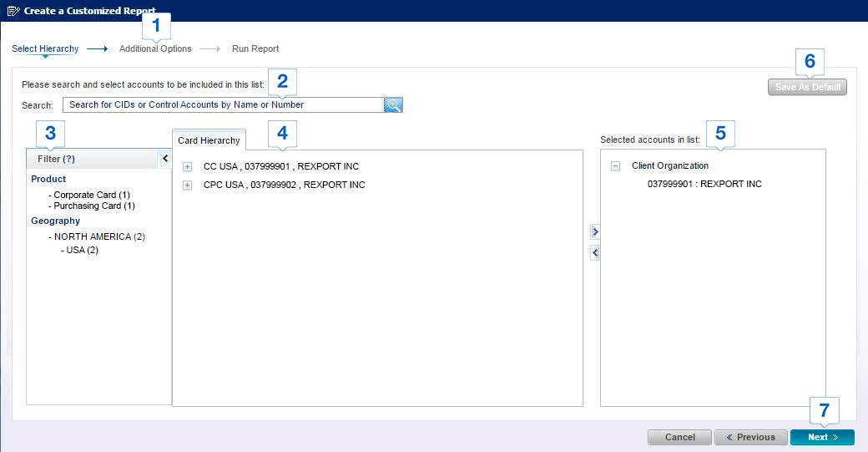Open the Filter help (?) link

[x=68, y=159]
